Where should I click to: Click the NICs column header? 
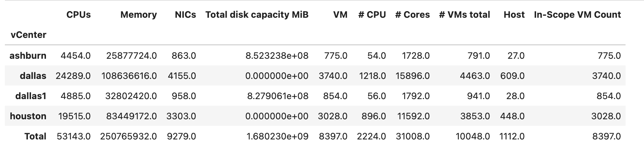[185, 15]
